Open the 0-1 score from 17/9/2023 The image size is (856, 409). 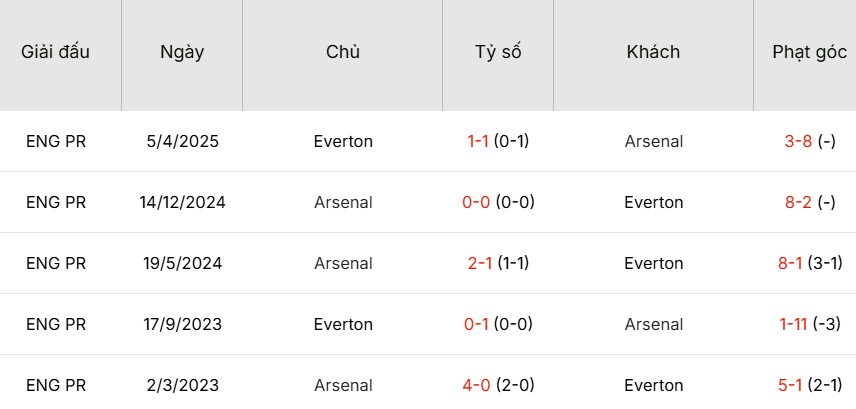pos(475,324)
